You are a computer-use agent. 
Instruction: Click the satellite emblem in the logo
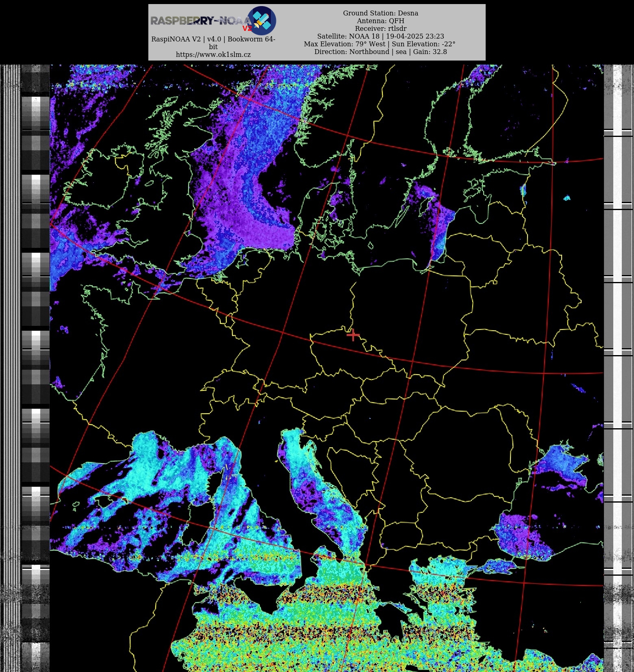(x=262, y=20)
